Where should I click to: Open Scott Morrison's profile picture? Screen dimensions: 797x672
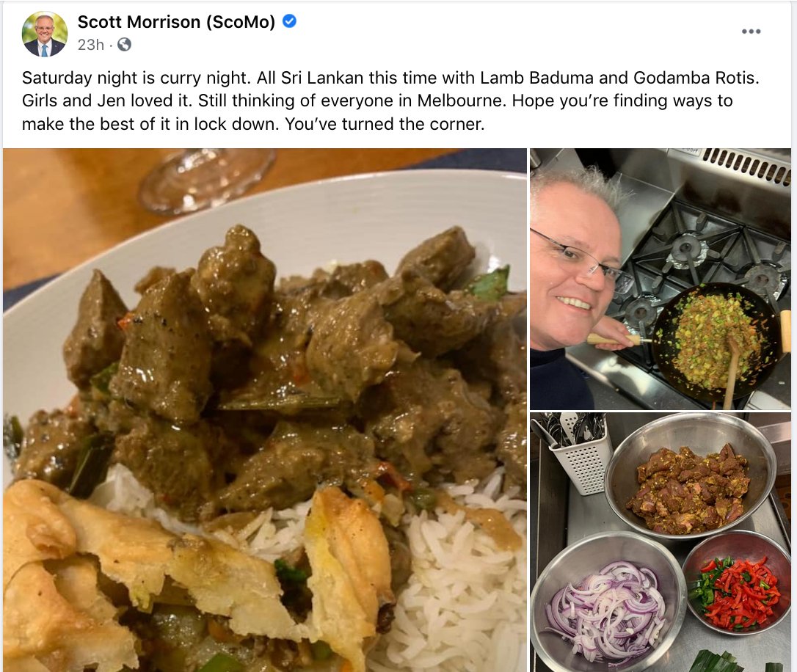tap(45, 34)
